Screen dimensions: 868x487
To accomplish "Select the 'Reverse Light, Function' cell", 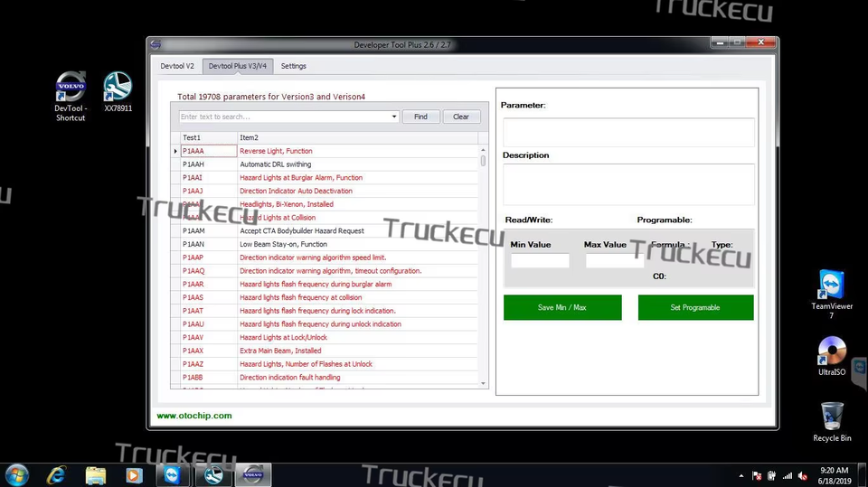I will (x=357, y=151).
